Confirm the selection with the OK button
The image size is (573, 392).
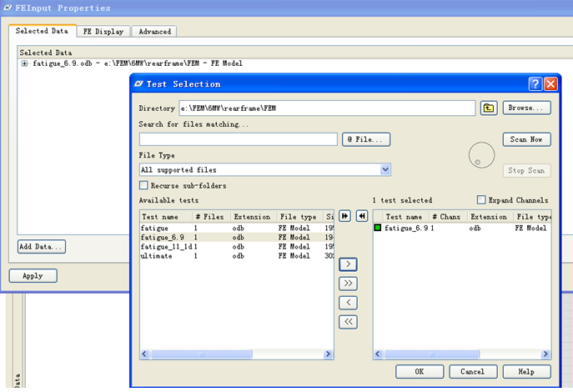coord(420,371)
